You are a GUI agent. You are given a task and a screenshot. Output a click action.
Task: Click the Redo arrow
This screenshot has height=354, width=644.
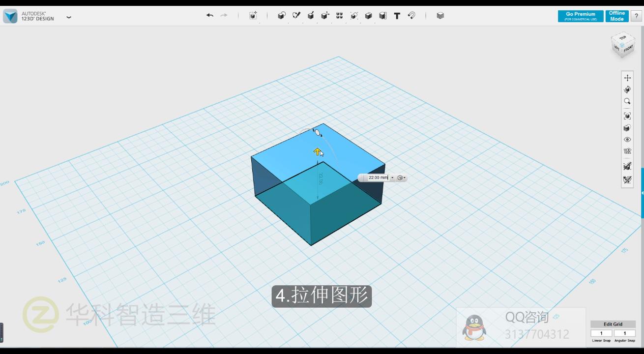click(224, 16)
